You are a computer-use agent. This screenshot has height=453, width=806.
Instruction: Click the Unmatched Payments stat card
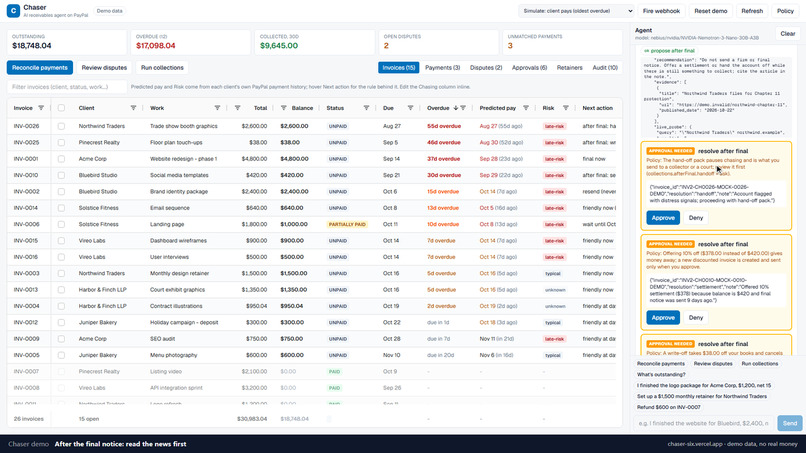[562, 42]
